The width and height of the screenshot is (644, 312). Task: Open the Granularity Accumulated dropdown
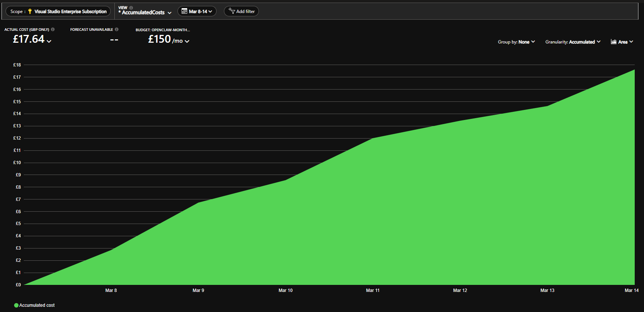[573, 42]
